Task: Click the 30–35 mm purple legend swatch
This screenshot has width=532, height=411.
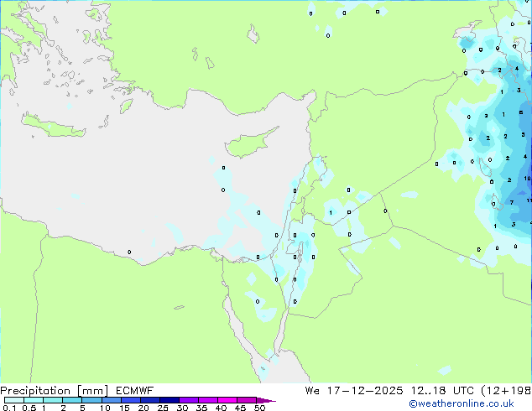Action: pos(188,400)
